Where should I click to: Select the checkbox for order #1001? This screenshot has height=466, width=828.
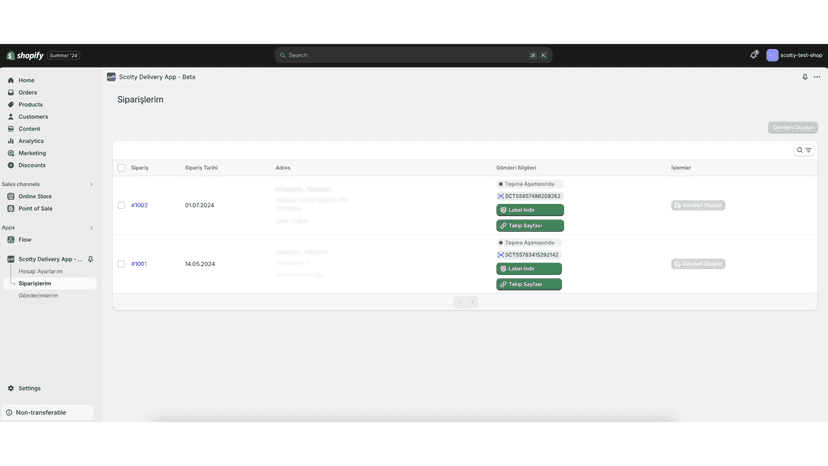click(121, 264)
